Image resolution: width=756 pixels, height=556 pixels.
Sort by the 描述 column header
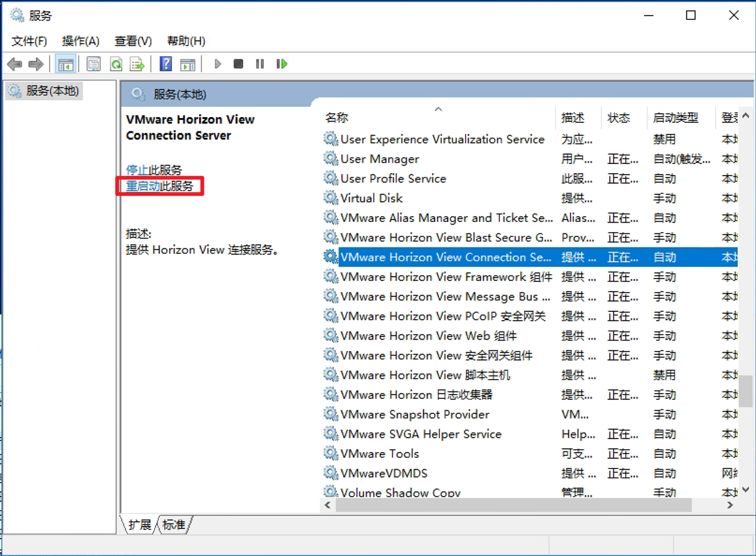(578, 118)
